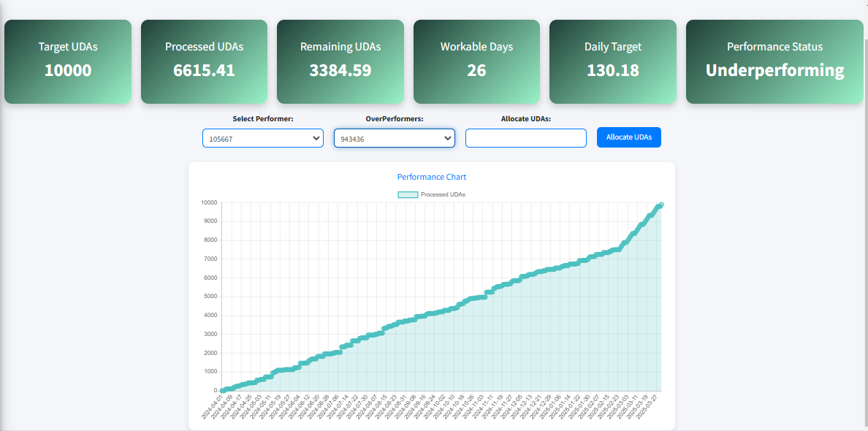
Task: Toggle the Processed UDAs legend color box
Action: coord(408,195)
